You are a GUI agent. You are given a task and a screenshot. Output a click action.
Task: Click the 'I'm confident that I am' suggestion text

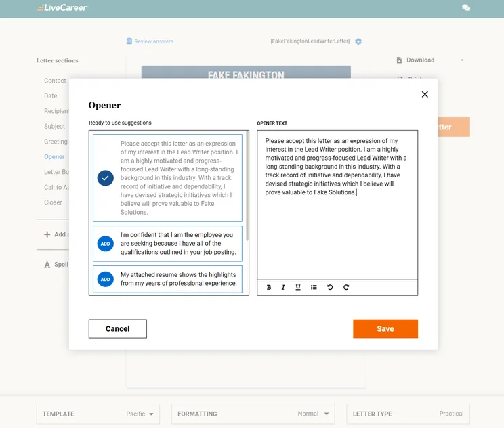pos(178,244)
